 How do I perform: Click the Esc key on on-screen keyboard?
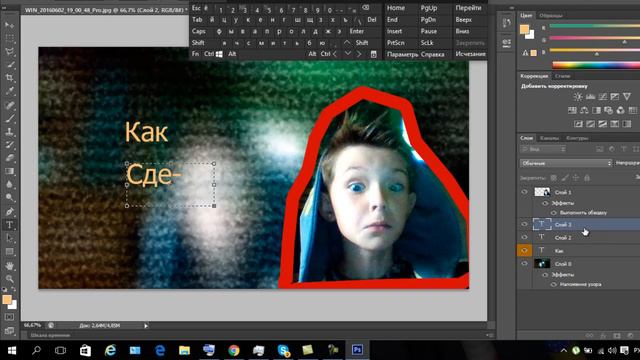click(x=196, y=8)
